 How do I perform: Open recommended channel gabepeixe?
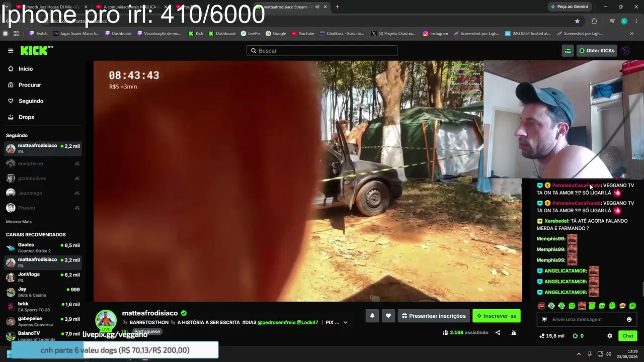tap(43, 321)
